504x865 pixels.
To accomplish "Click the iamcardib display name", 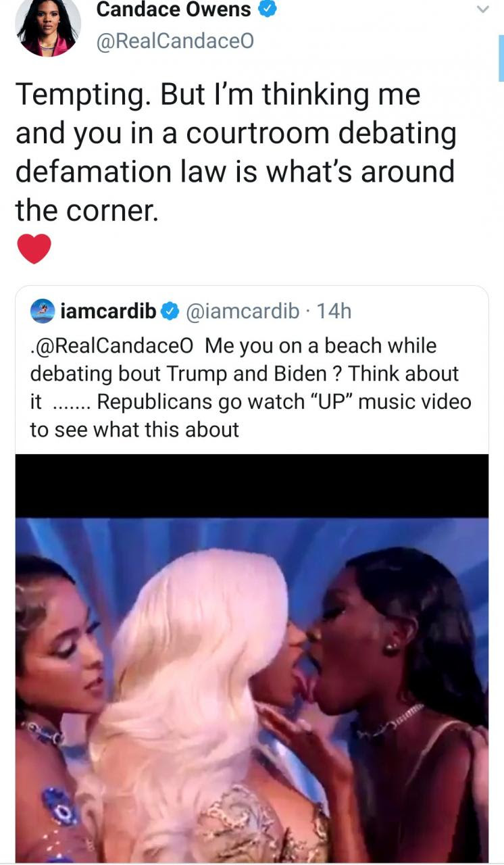I will click(109, 311).
